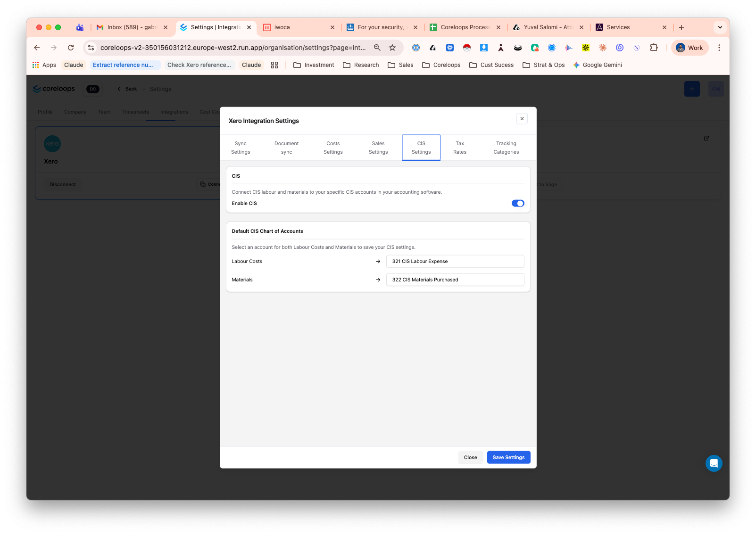
Task: Click the Back link in Coreloops header
Action: point(127,89)
